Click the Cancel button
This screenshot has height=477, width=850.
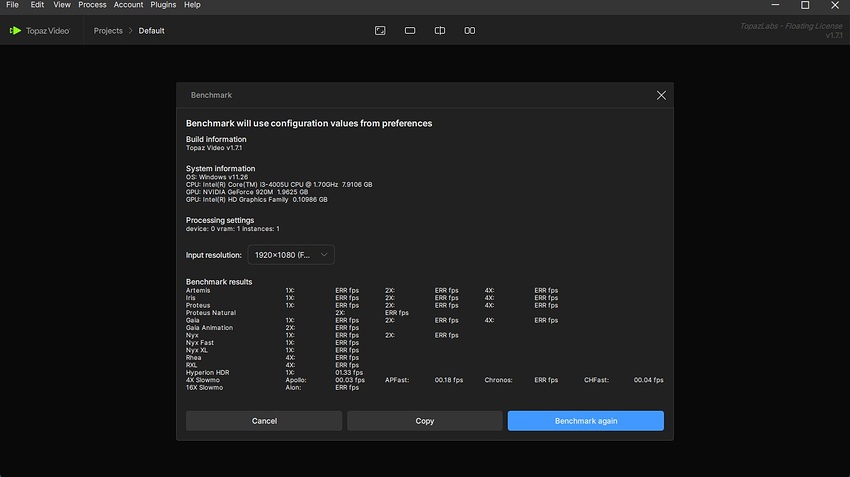point(264,421)
